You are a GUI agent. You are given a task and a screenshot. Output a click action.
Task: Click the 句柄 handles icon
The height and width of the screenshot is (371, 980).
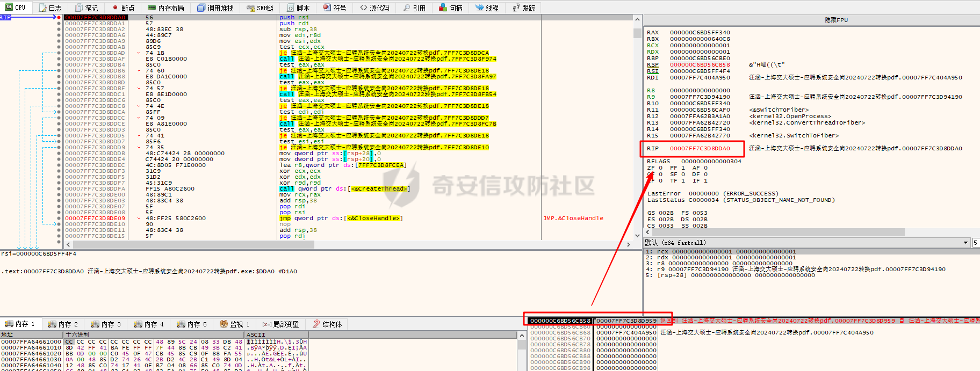[443, 8]
